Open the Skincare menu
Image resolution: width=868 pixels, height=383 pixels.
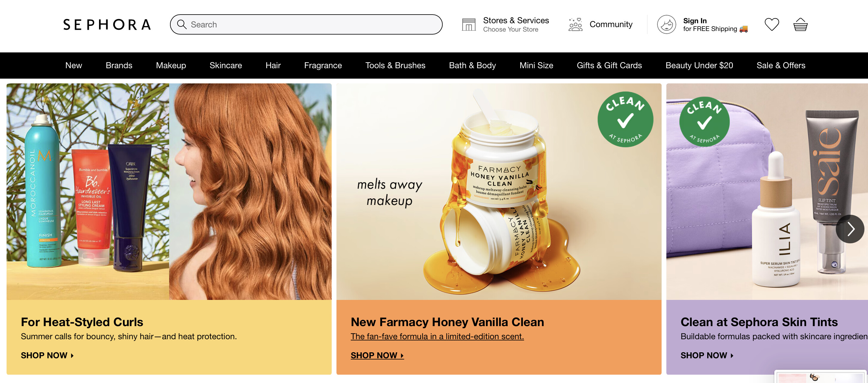(x=226, y=65)
